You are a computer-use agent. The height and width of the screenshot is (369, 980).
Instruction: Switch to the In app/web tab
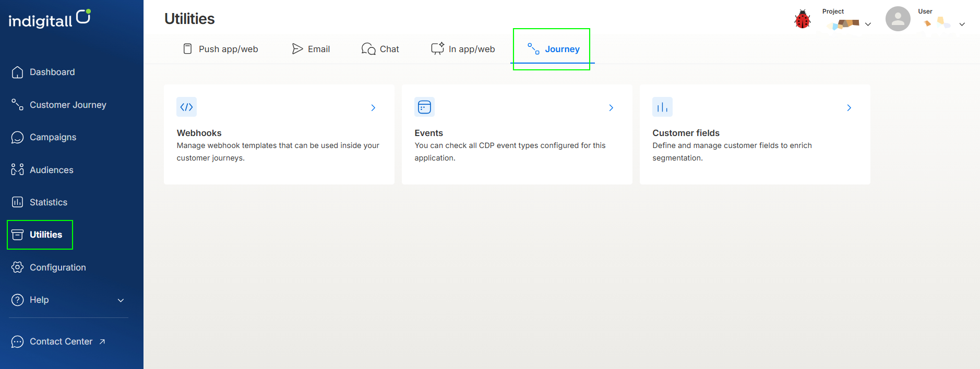click(x=463, y=49)
